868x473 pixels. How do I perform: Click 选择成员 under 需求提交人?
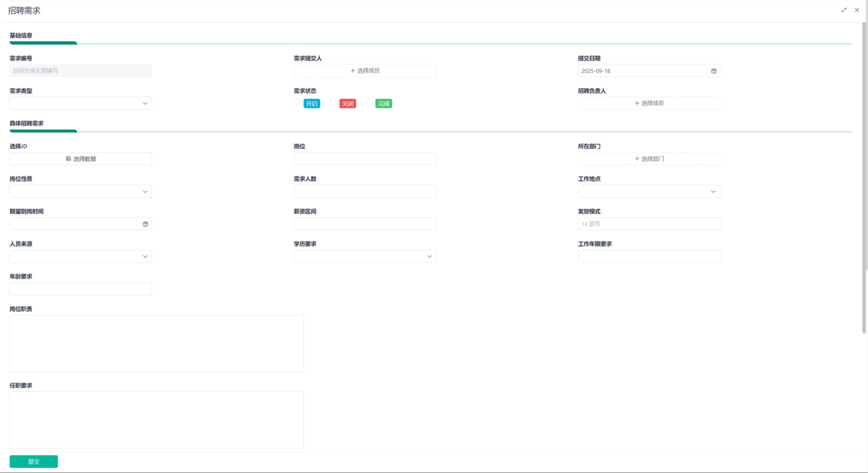click(365, 71)
